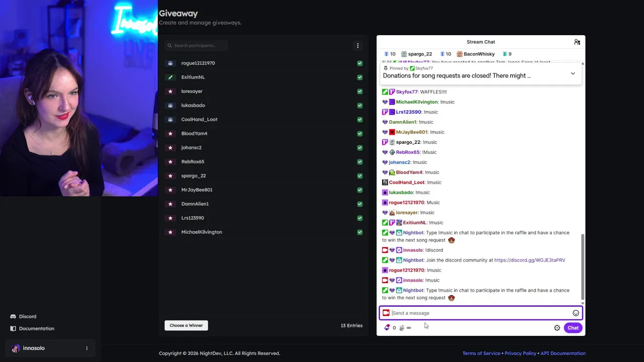The image size is (644, 362).
Task: Open the chat community members icon
Action: coord(577,42)
